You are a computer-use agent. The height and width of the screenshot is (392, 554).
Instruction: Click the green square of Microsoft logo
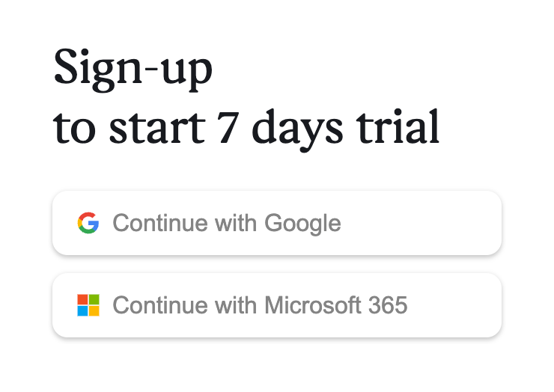[94, 299]
